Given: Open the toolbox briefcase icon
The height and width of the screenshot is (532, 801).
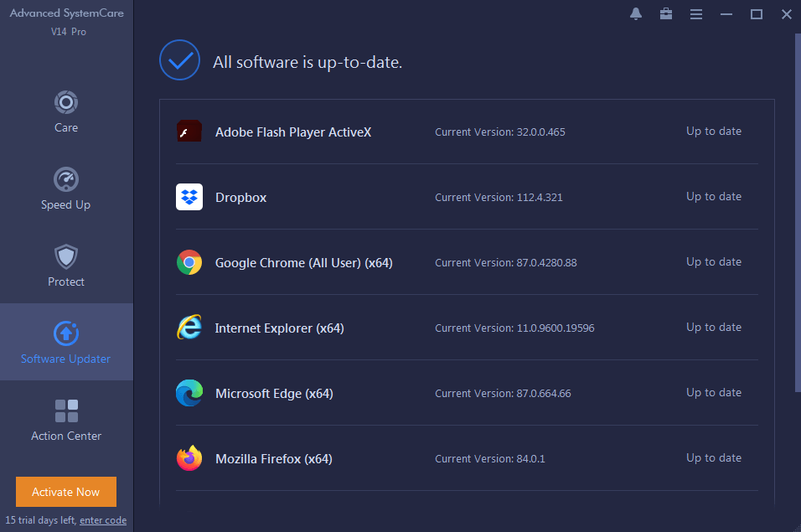Looking at the screenshot, I should click(665, 13).
